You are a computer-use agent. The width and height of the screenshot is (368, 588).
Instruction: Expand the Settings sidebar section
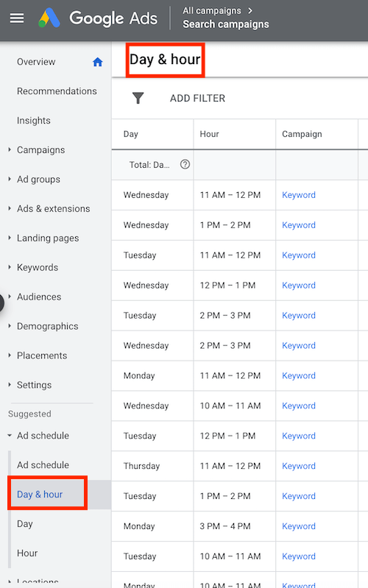[10, 385]
